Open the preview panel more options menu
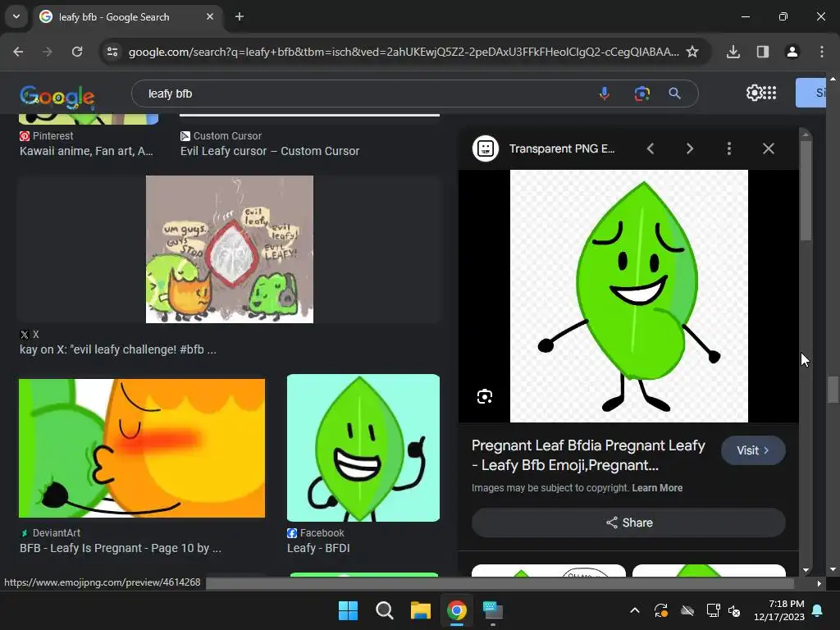Viewport: 840px width, 630px height. (x=729, y=148)
